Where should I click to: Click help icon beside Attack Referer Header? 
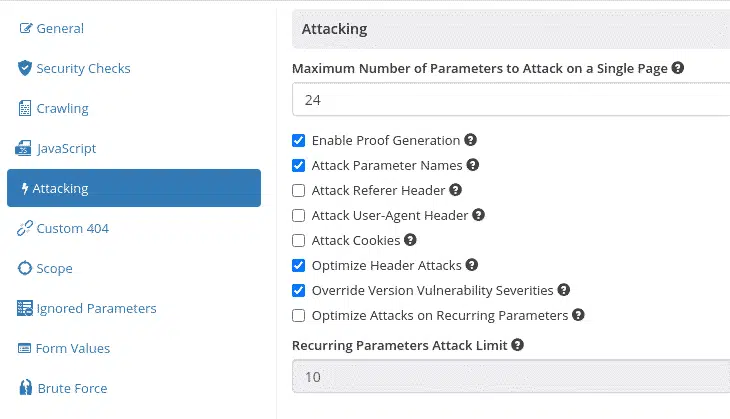(456, 190)
